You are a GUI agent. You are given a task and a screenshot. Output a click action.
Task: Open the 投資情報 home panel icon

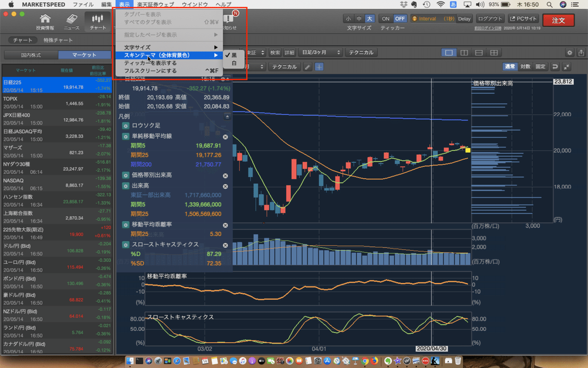(x=46, y=21)
